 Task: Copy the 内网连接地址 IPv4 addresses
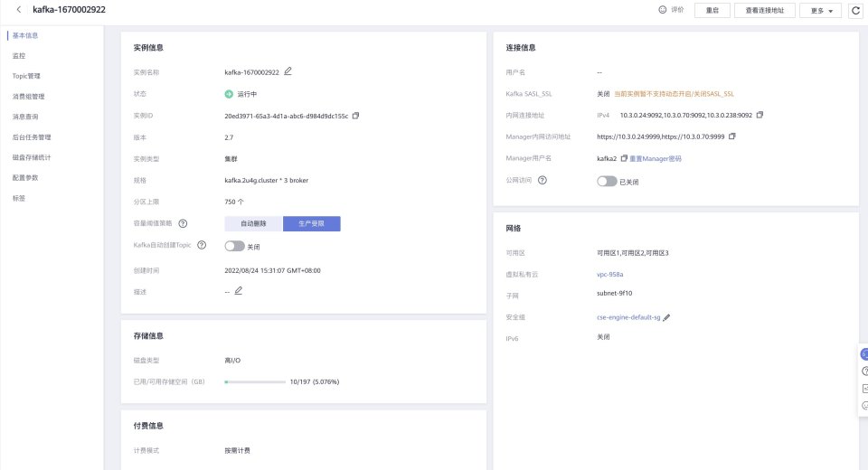pyautogui.click(x=759, y=115)
